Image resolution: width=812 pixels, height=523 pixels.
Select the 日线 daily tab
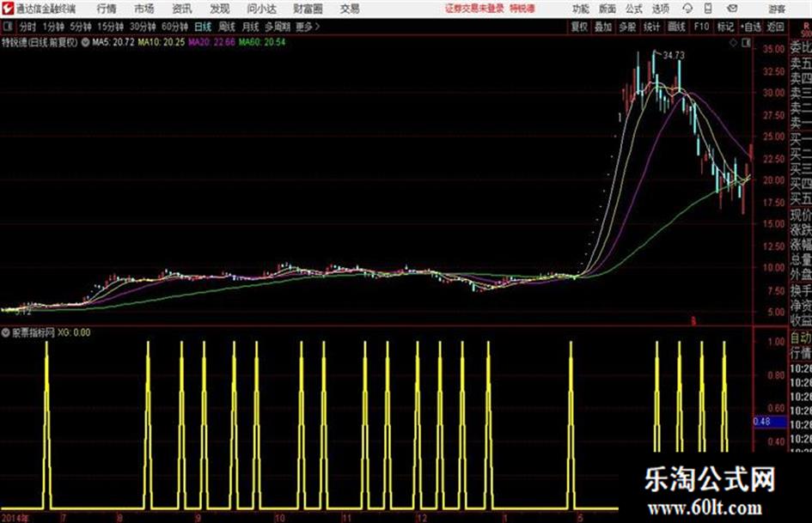click(x=203, y=27)
